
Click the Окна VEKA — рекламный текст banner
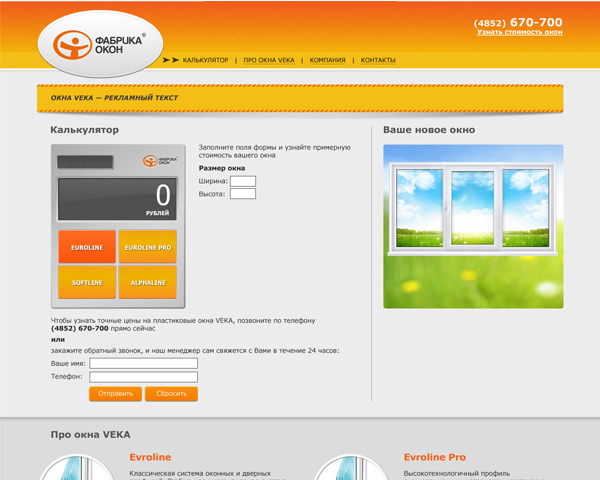coord(300,98)
